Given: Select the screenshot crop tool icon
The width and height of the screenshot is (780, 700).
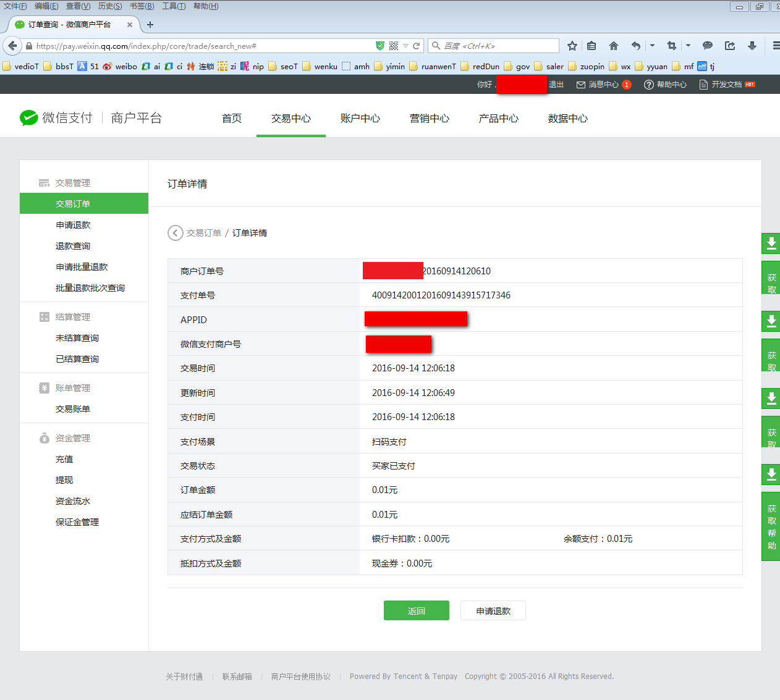Looking at the screenshot, I should pos(672,46).
